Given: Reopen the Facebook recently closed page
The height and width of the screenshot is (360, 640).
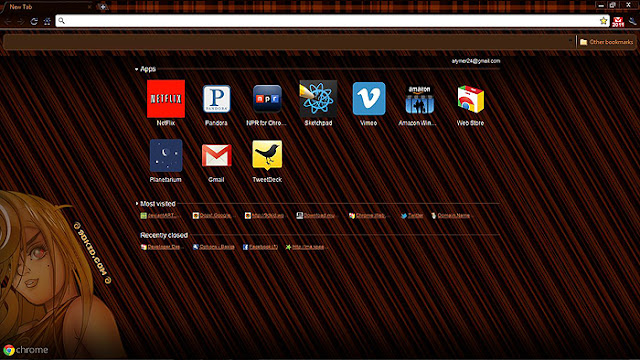Looking at the screenshot, I should [260, 247].
